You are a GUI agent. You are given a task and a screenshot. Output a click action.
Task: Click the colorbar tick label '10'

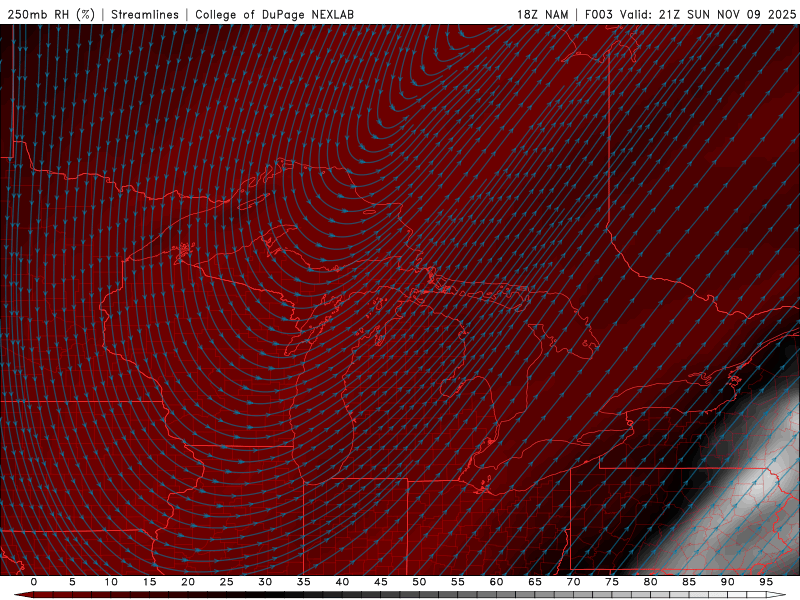[x=111, y=582]
